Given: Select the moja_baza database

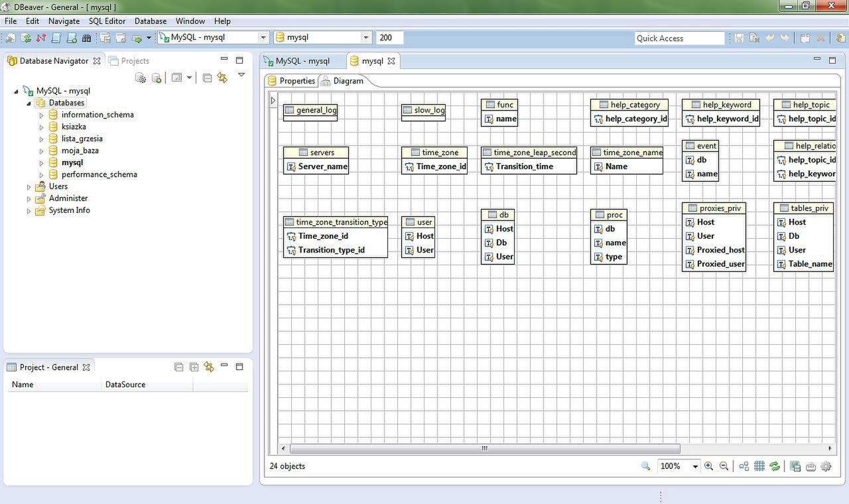Looking at the screenshot, I should click(80, 151).
